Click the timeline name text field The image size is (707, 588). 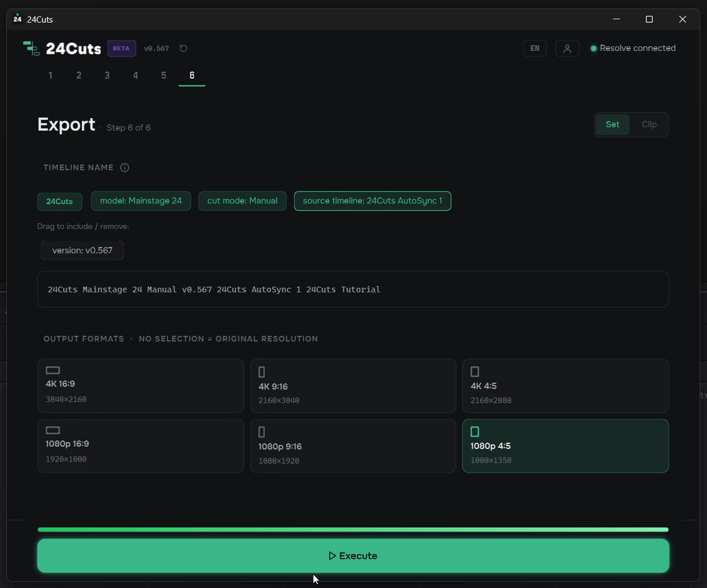coord(353,289)
